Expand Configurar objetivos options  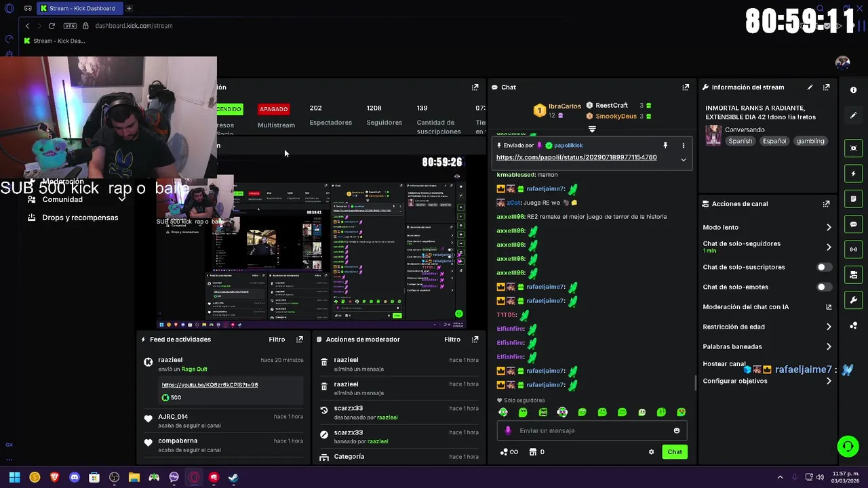click(x=829, y=382)
